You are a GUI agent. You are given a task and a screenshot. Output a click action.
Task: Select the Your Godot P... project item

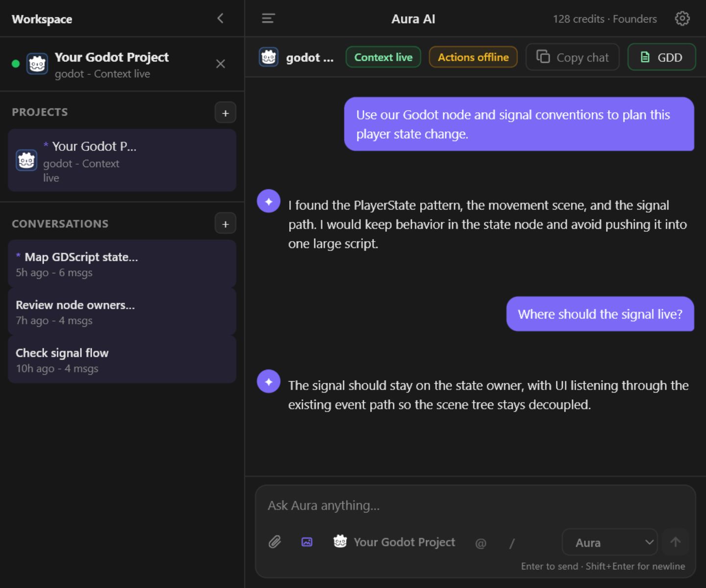(x=122, y=160)
